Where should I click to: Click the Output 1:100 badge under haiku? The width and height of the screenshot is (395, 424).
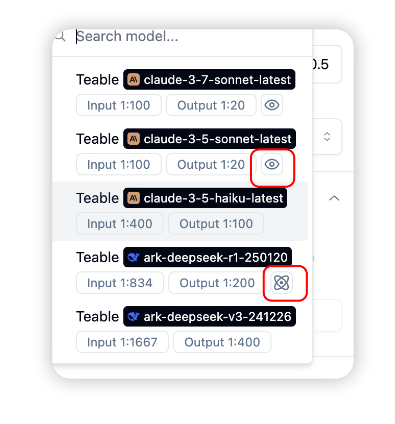coord(216,224)
